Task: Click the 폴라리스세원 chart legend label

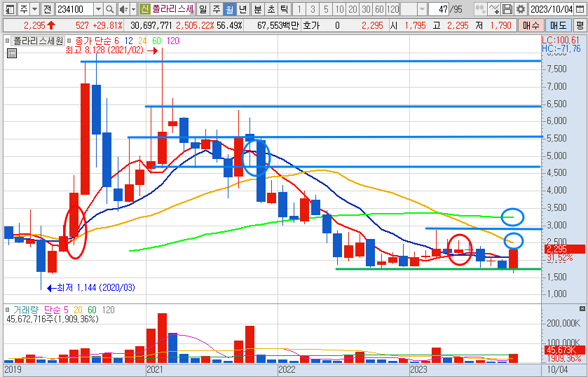Action: (39, 41)
